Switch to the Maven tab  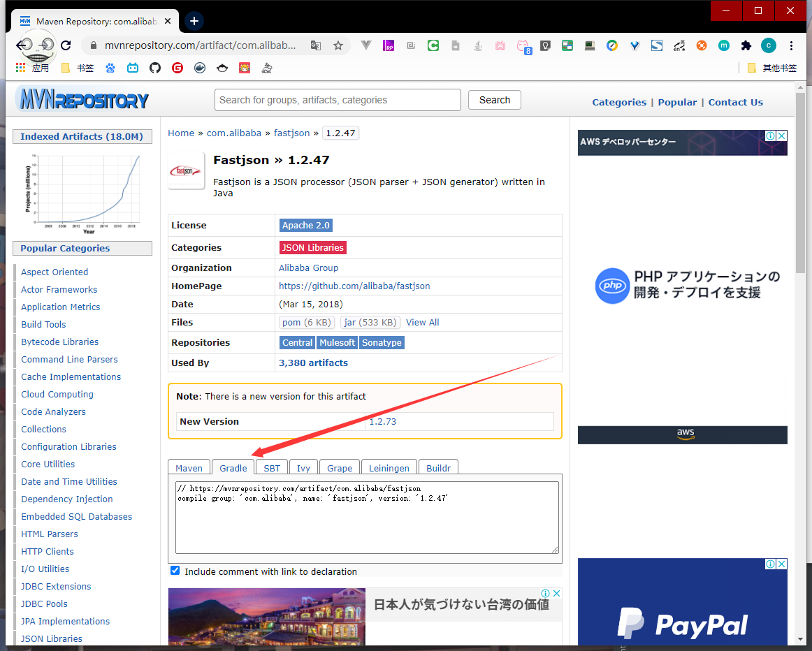pos(189,468)
